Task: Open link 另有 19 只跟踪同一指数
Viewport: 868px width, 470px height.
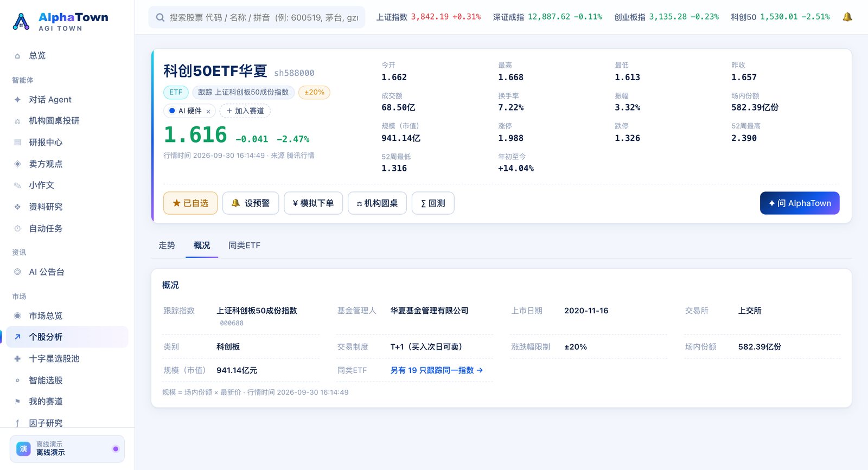Action: pyautogui.click(x=437, y=370)
